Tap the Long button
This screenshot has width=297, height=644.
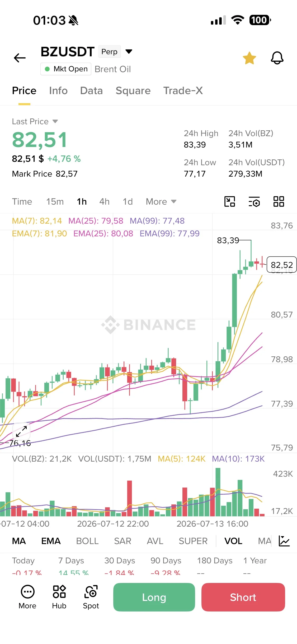(154, 597)
